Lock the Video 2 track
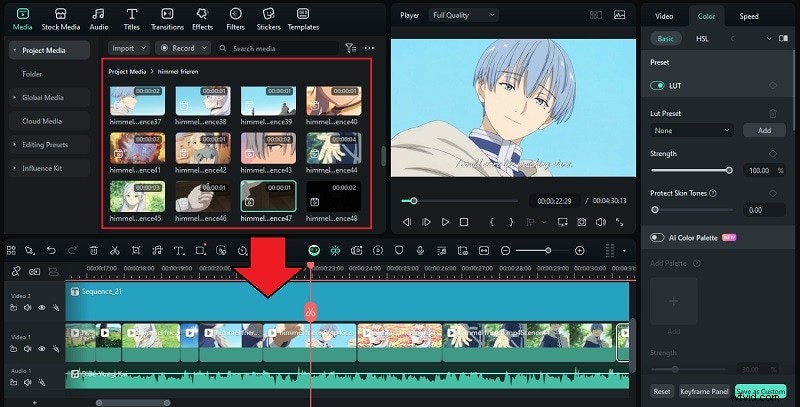 coord(14,308)
